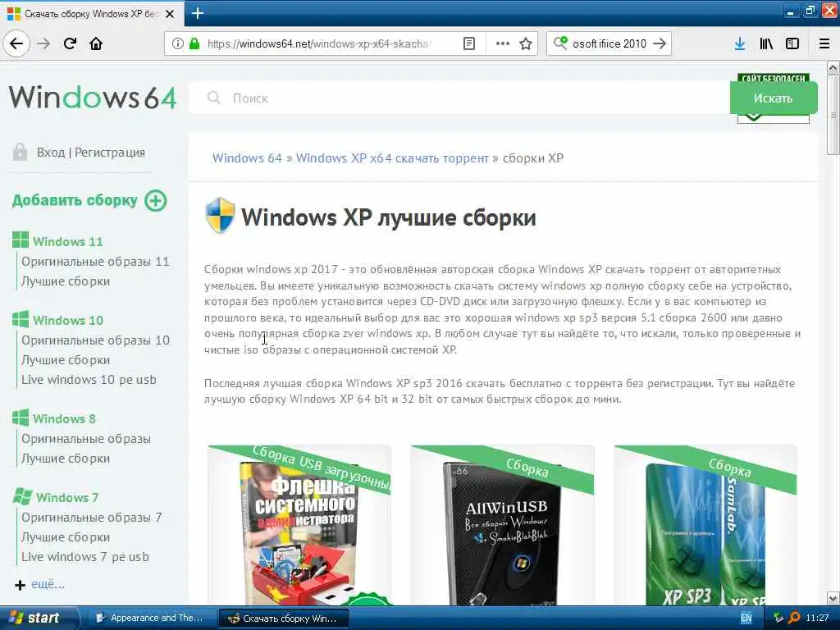Open Лучшие сборки under Windows 7
Image resolution: width=840 pixels, height=630 pixels.
tap(66, 537)
